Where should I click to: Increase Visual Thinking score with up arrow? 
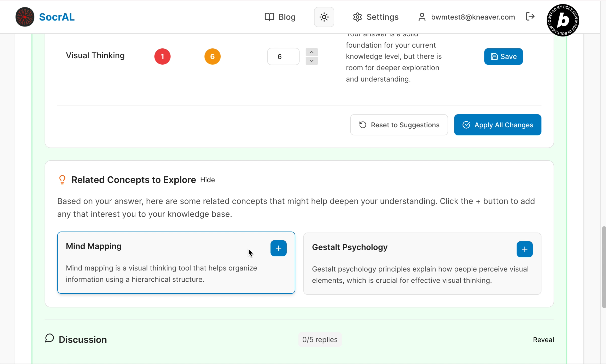click(311, 52)
